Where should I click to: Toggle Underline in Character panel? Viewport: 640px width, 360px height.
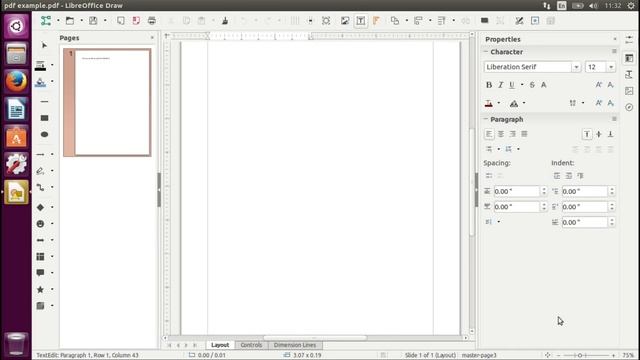[512, 85]
